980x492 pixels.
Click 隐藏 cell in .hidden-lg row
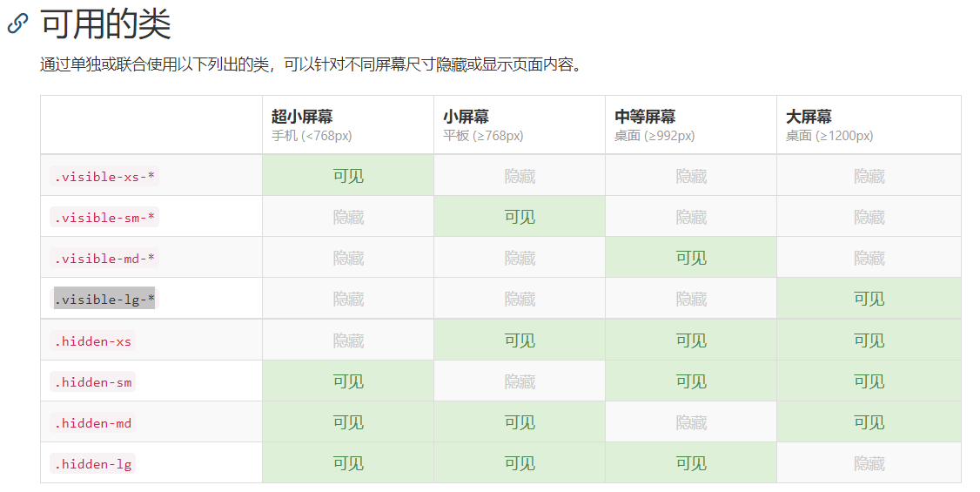[869, 463]
